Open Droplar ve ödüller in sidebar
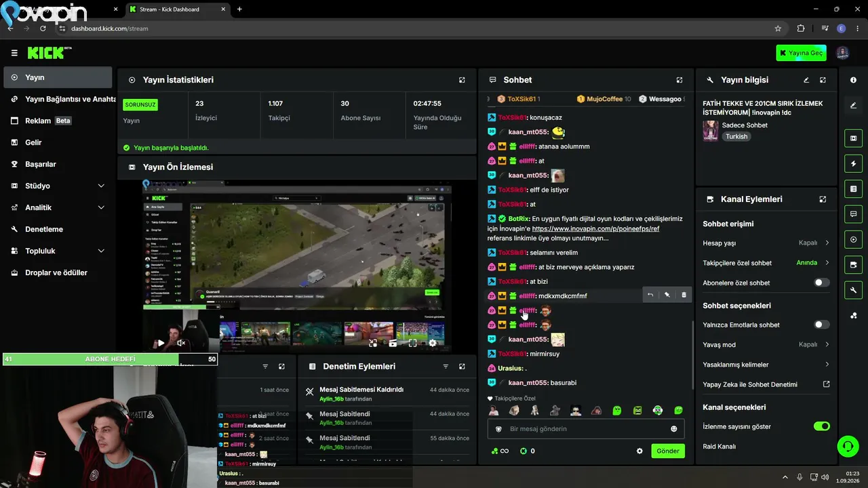This screenshot has width=868, height=488. tap(58, 272)
